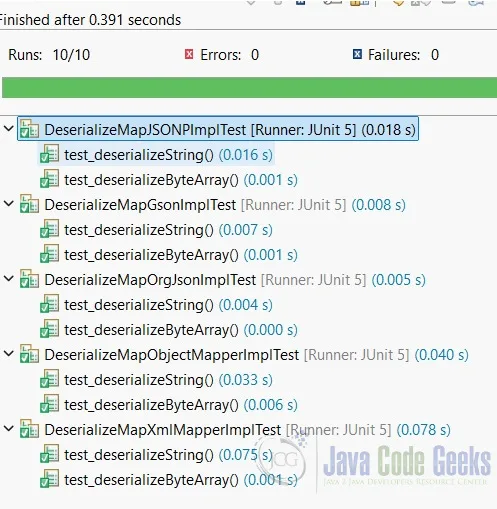Collapse the DeserializeMapJSONPImplTest node
The image size is (497, 509).
[x=9, y=128]
